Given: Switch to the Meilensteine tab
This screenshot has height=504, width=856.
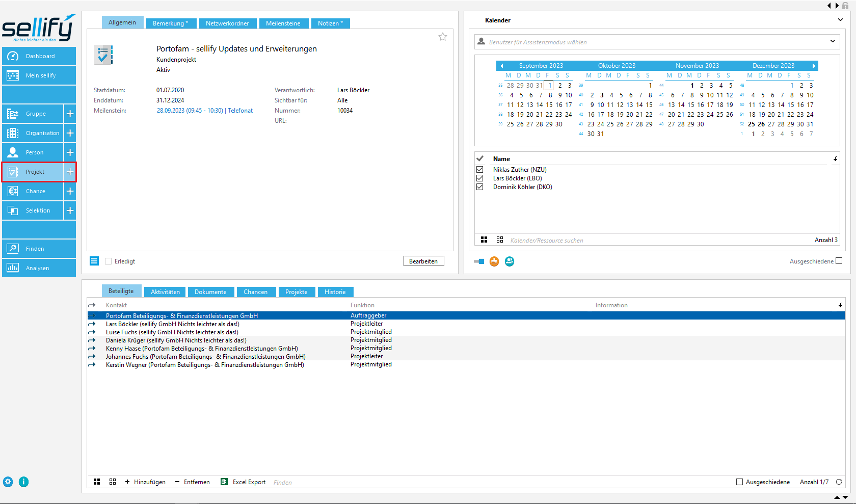Looking at the screenshot, I should click(283, 23).
